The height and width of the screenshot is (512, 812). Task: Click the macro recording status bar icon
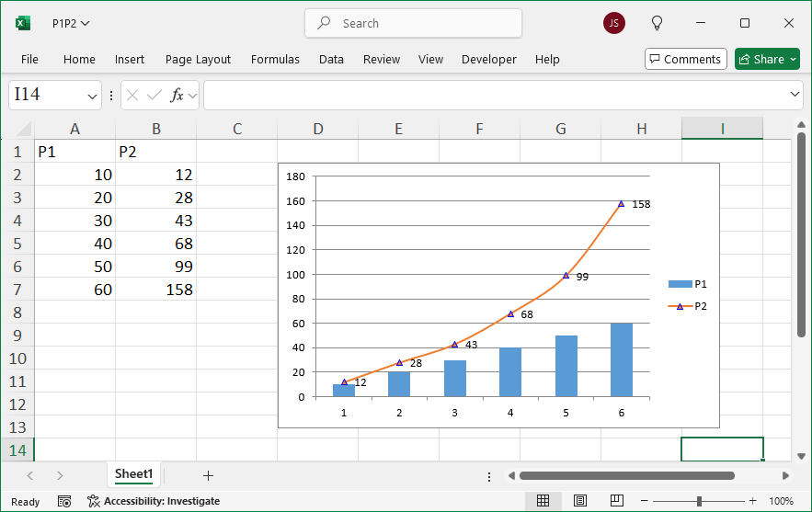64,501
